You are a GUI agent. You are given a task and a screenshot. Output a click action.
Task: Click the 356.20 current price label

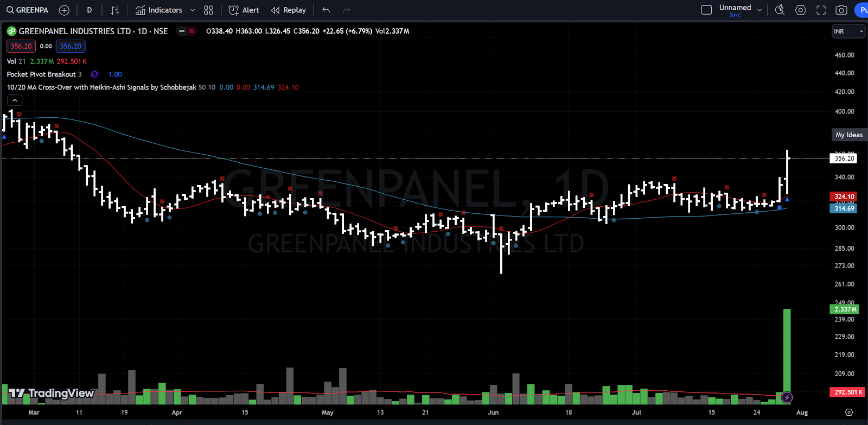click(x=844, y=158)
